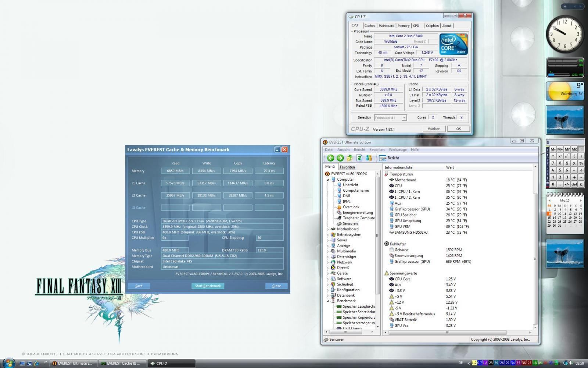Click the CPU-Z taskbar button

click(171, 363)
